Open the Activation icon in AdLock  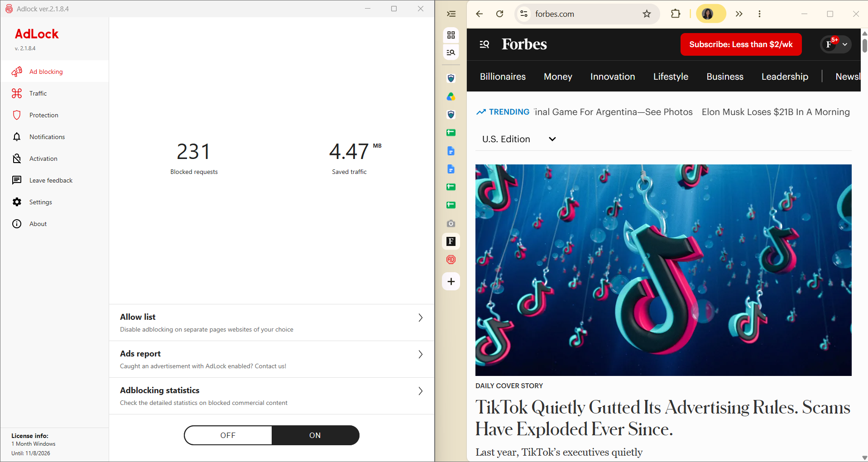[x=17, y=159]
